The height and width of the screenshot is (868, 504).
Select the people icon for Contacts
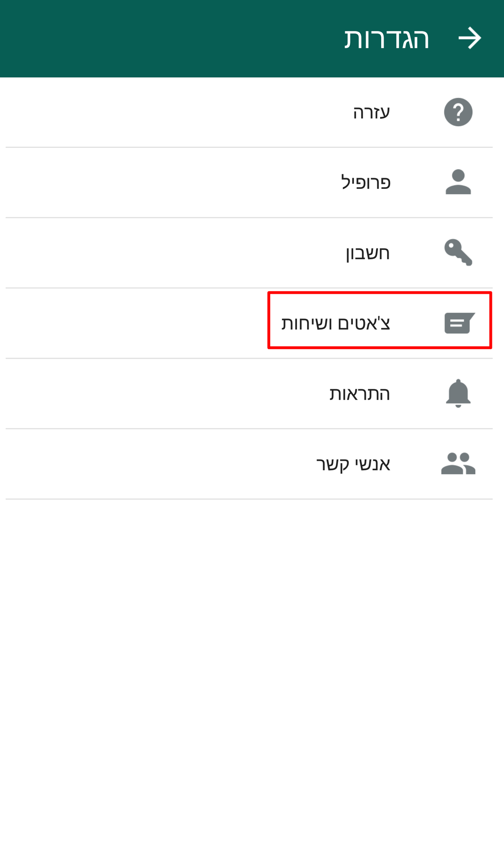click(459, 464)
